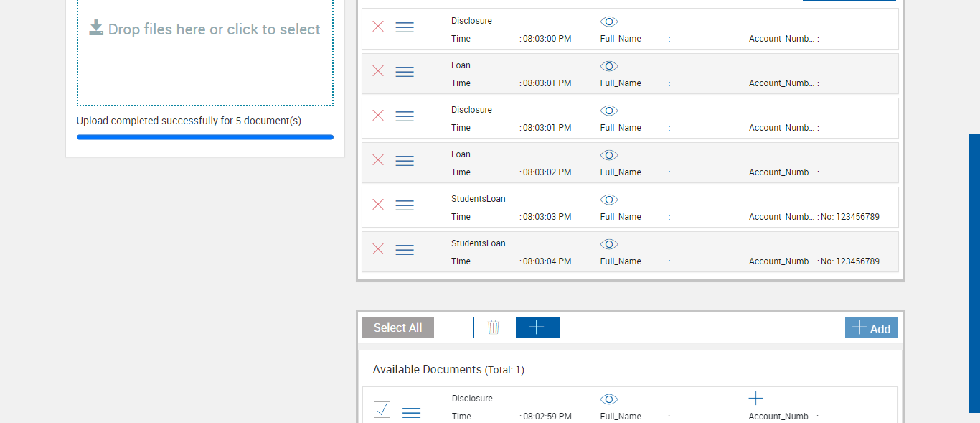Toggle eye icon on available Disclosure 08:02:59 PM
The image size is (980, 423).
coord(609,399)
